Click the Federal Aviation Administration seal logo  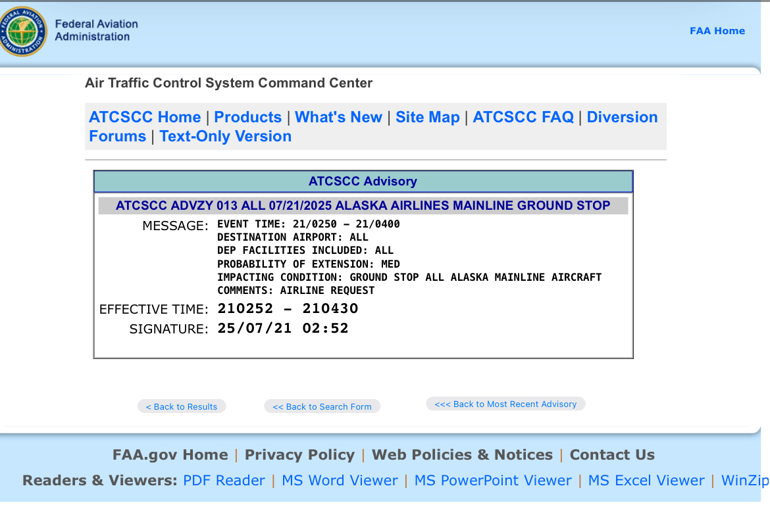click(23, 32)
